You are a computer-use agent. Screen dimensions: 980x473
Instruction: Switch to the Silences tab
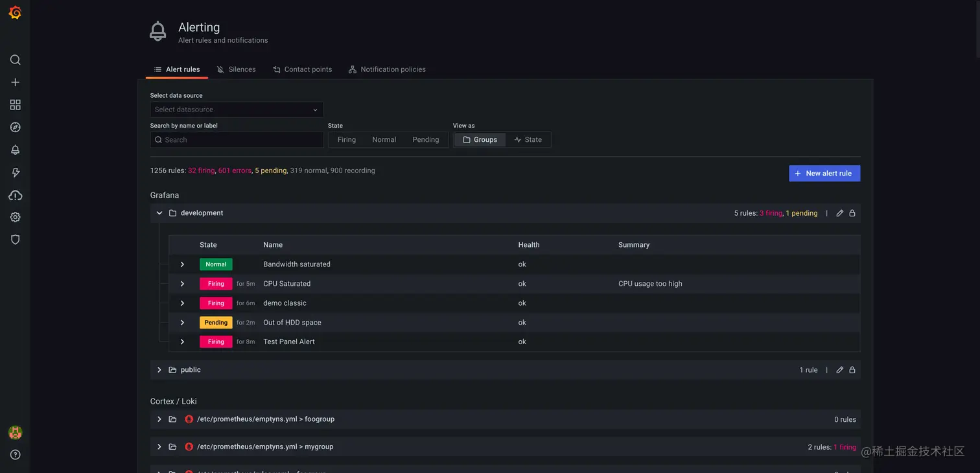point(237,69)
